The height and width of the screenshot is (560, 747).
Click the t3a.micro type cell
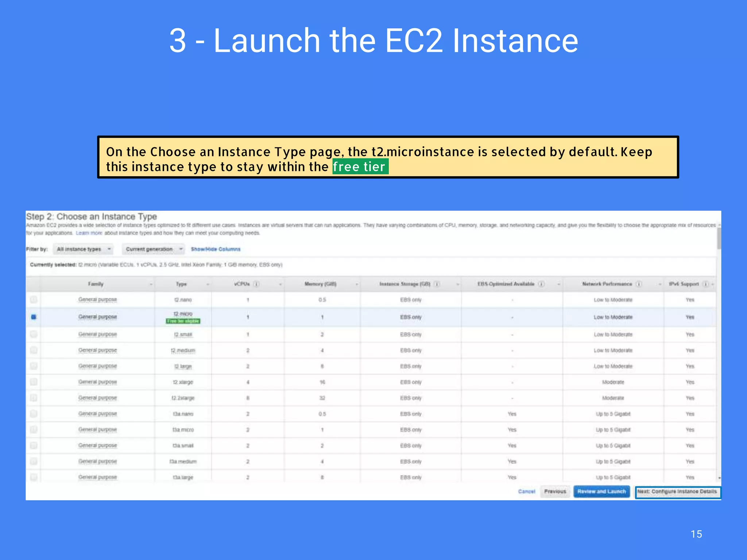[183, 430]
